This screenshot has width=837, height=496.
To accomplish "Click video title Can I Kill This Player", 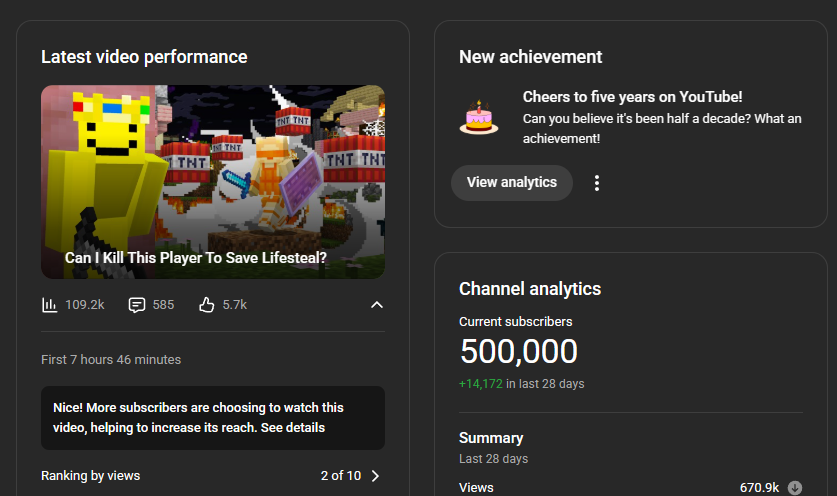I will point(195,258).
